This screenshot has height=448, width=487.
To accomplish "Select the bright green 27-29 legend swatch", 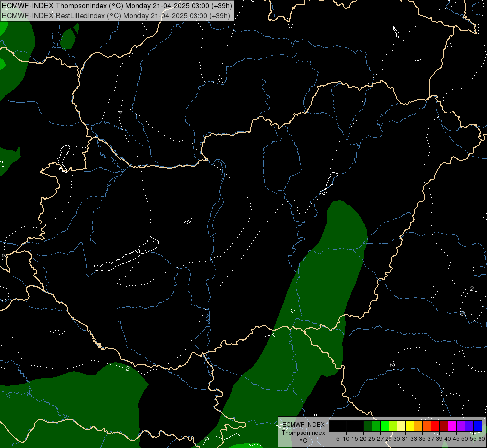I will pos(385,426).
